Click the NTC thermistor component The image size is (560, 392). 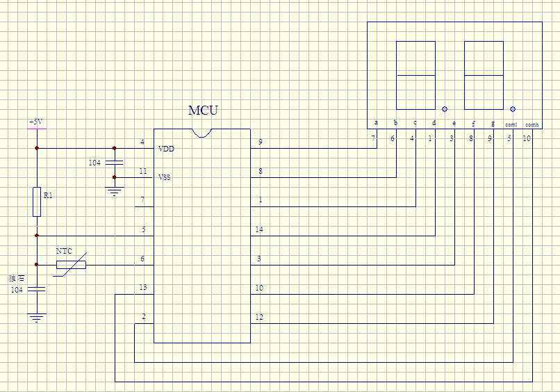point(71,264)
